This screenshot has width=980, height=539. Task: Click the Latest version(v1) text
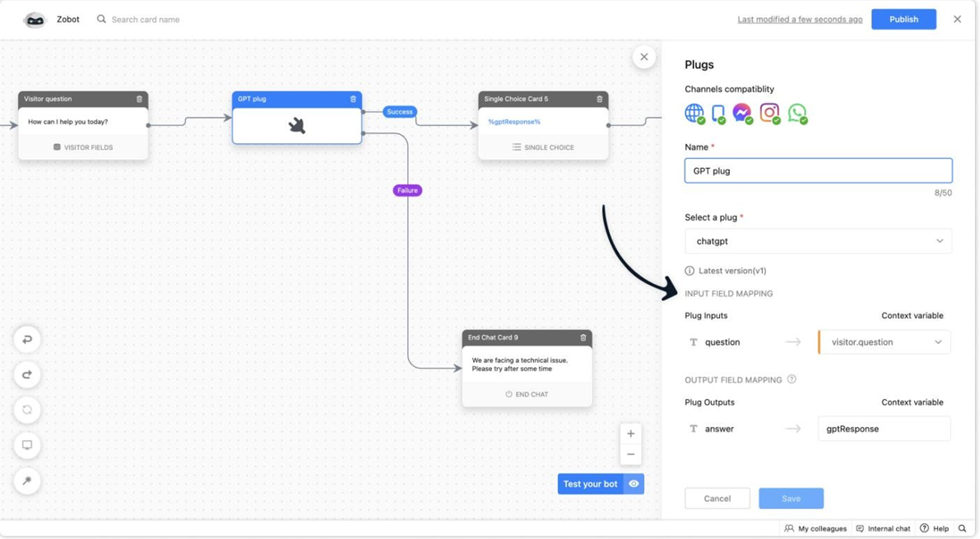732,271
